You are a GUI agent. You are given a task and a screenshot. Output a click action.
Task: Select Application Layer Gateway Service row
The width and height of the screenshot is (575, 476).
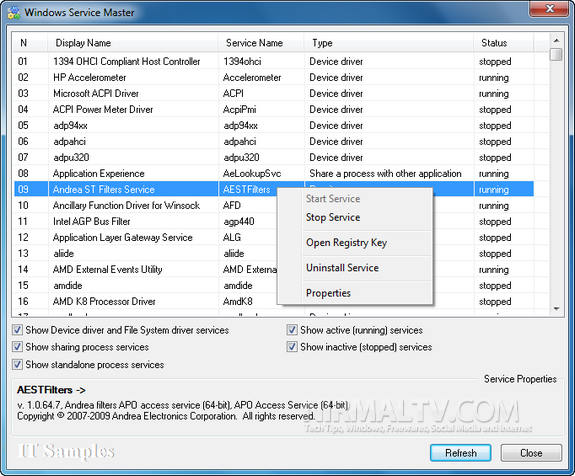pyautogui.click(x=274, y=238)
